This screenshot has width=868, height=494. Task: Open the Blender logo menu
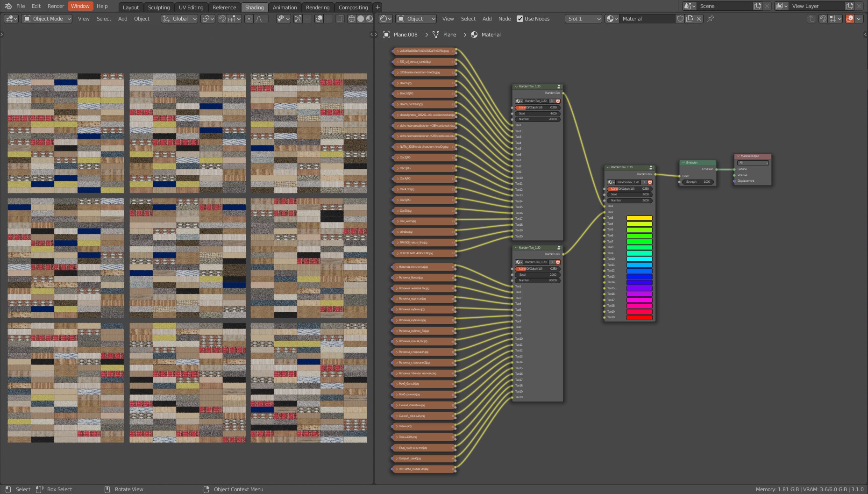click(x=7, y=6)
